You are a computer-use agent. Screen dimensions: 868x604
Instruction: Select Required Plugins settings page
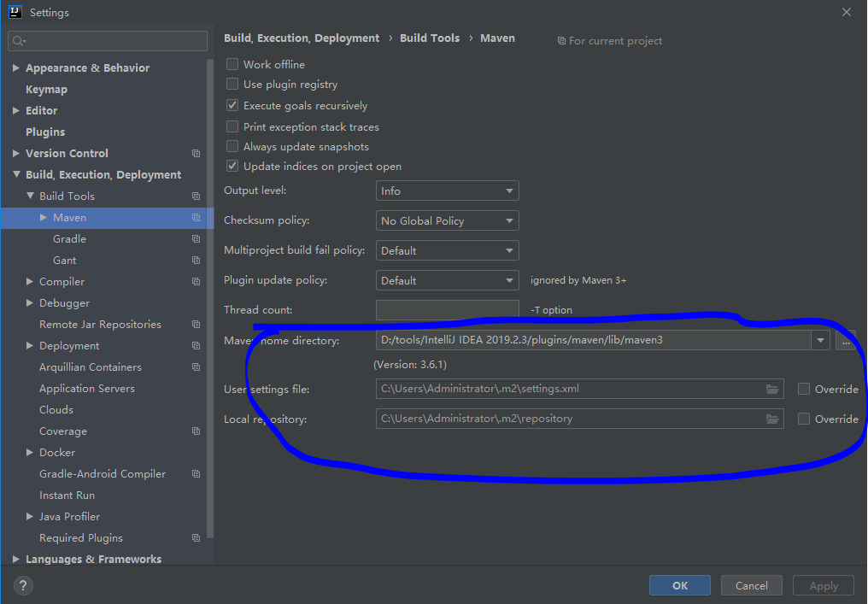pyautogui.click(x=81, y=538)
